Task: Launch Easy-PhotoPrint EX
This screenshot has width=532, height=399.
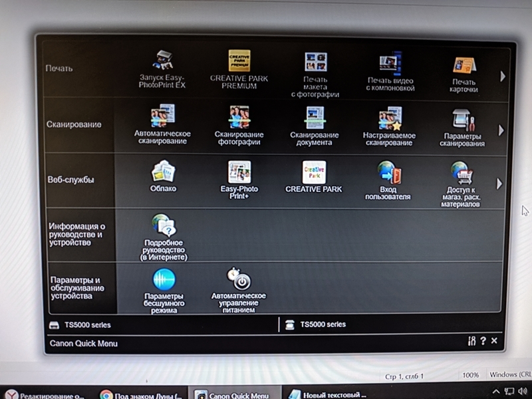Action: 162,61
